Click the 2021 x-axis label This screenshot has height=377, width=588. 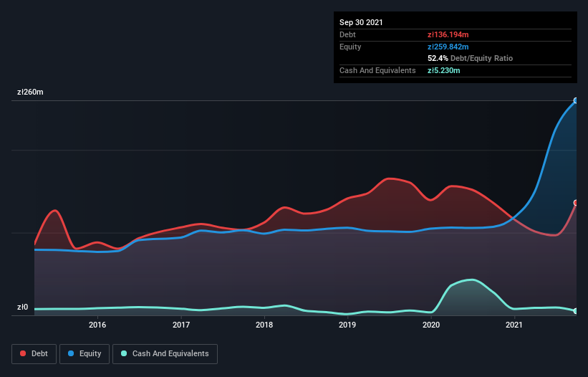(x=514, y=325)
